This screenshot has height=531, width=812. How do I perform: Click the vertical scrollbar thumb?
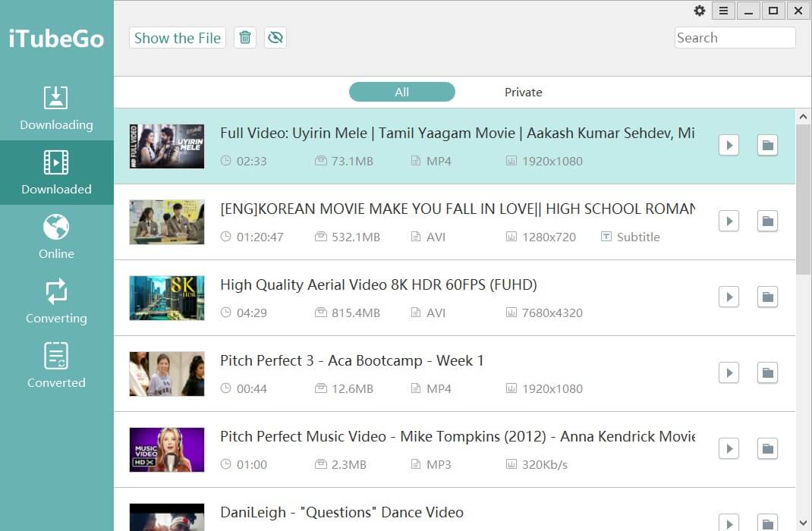coord(803,200)
